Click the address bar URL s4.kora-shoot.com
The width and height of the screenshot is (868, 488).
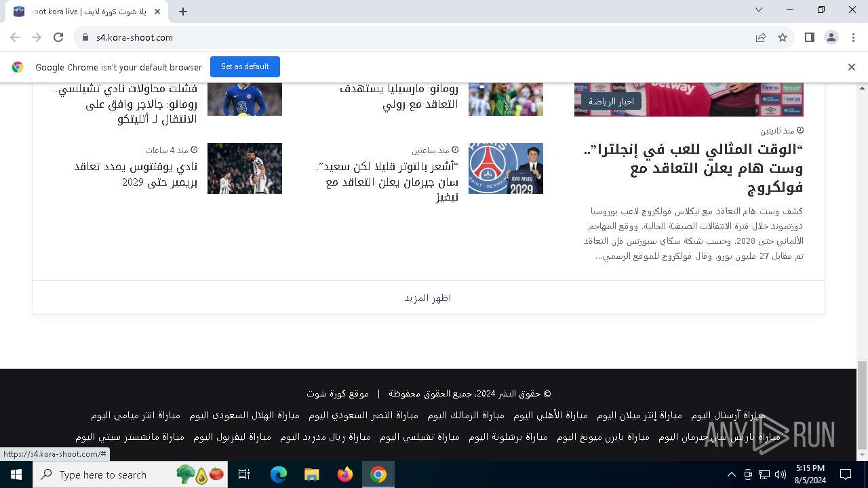(134, 38)
